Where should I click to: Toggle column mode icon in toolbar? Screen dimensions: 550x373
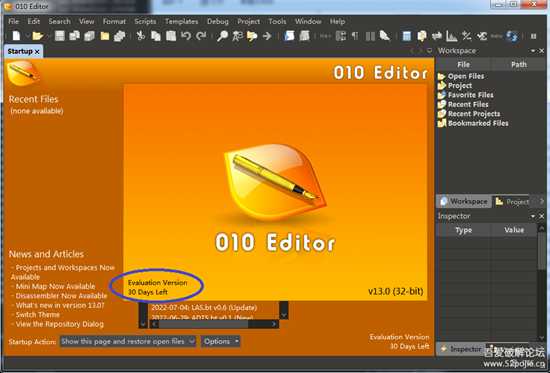coord(370,36)
